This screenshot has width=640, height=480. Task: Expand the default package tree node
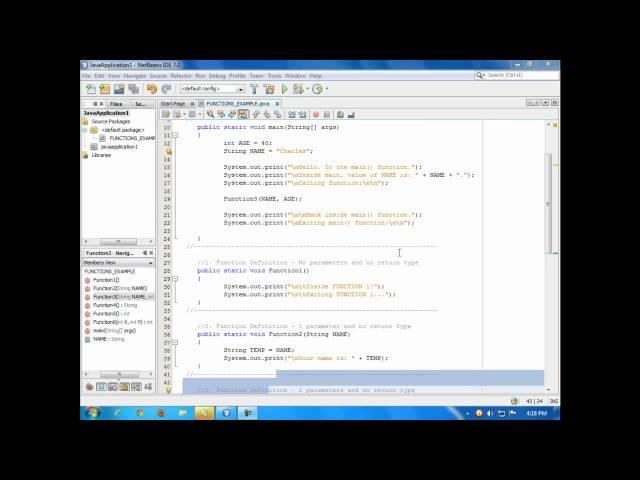tap(85, 130)
